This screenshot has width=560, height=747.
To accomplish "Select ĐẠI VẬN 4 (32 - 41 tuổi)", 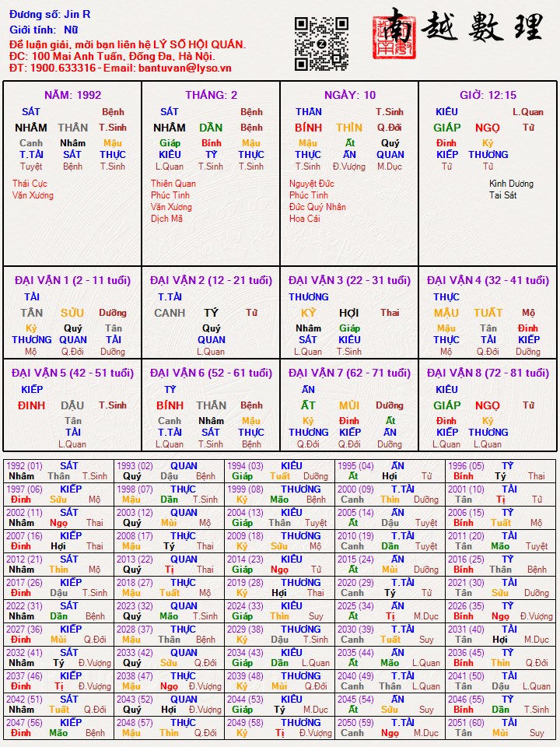I will [x=488, y=280].
